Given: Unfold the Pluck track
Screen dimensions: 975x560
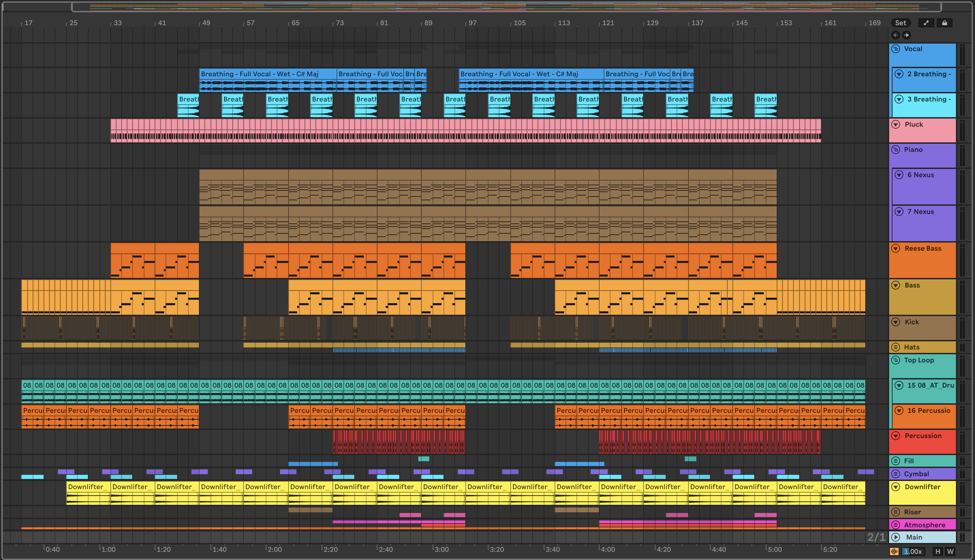Looking at the screenshot, I should tap(896, 125).
